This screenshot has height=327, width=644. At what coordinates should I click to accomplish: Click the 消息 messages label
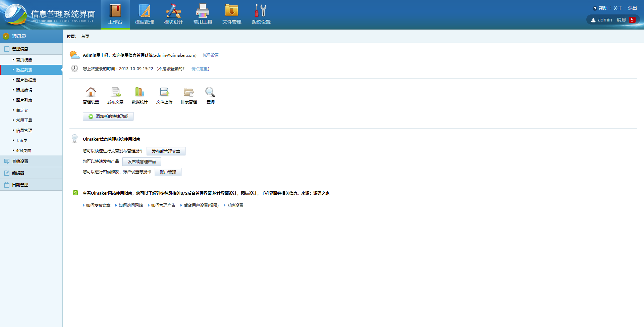coord(621,20)
